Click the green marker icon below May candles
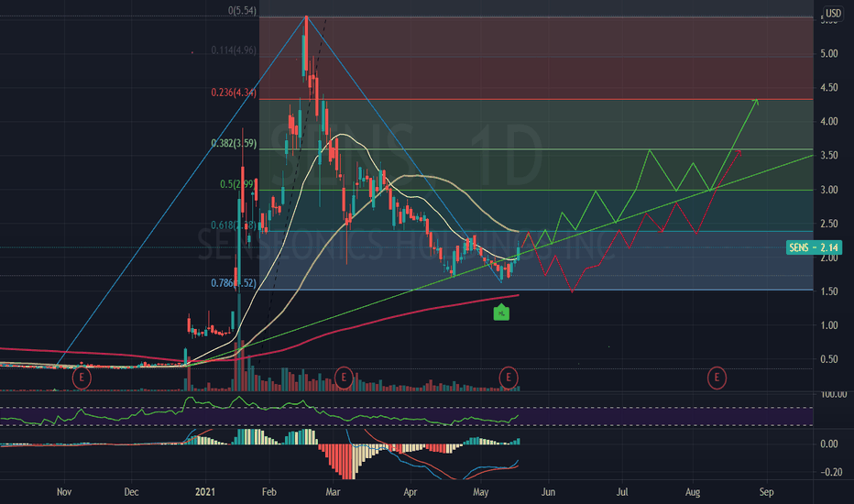Image resolution: width=854 pixels, height=504 pixels. click(501, 312)
